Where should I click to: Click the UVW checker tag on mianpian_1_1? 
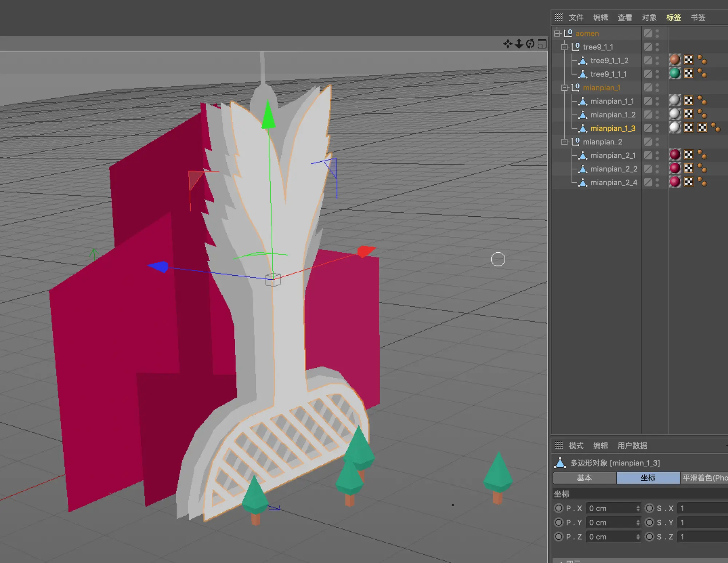coord(688,101)
